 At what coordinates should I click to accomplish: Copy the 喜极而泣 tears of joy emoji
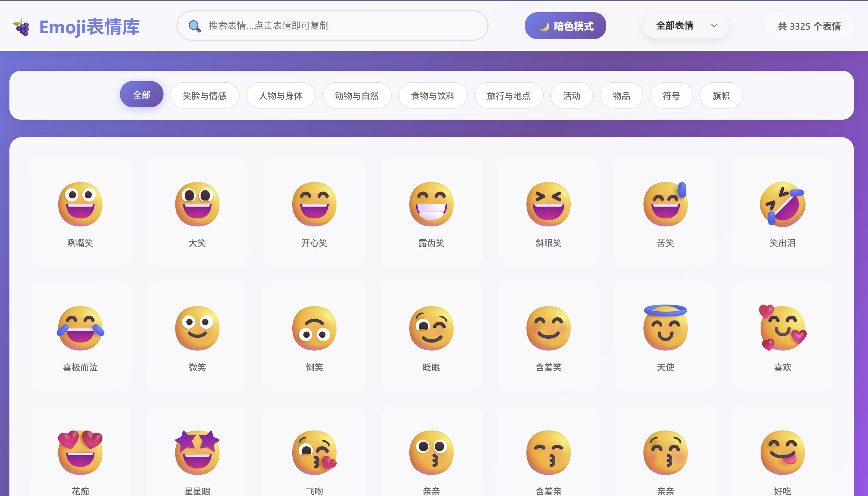[80, 328]
